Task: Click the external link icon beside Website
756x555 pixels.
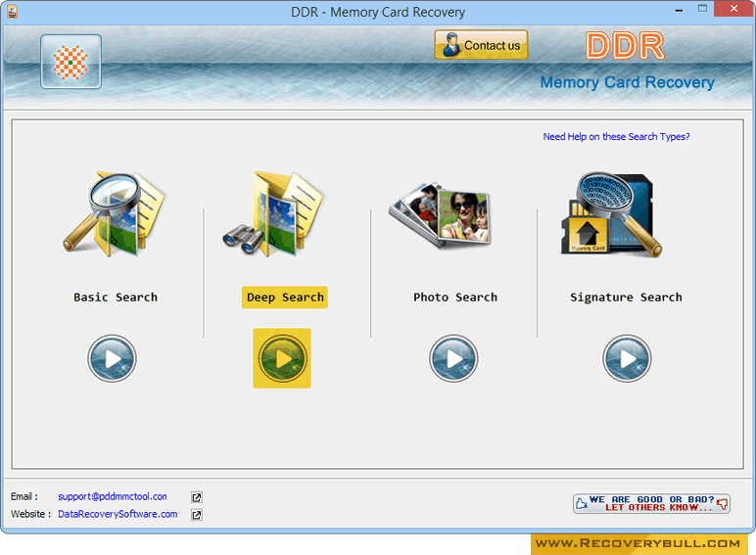Action: 197,515
